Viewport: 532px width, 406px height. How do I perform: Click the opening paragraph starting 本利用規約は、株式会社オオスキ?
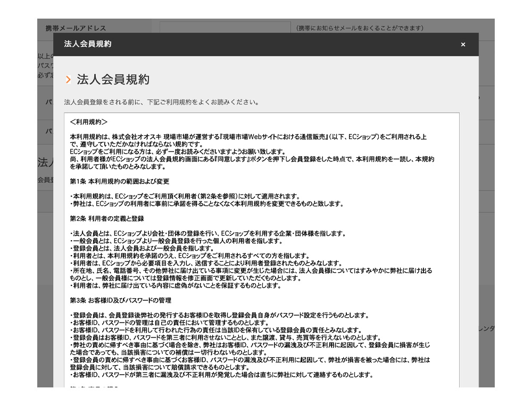[x=248, y=137]
